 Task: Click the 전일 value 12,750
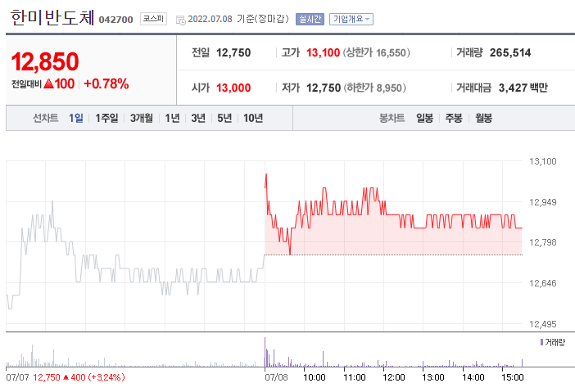pos(233,52)
